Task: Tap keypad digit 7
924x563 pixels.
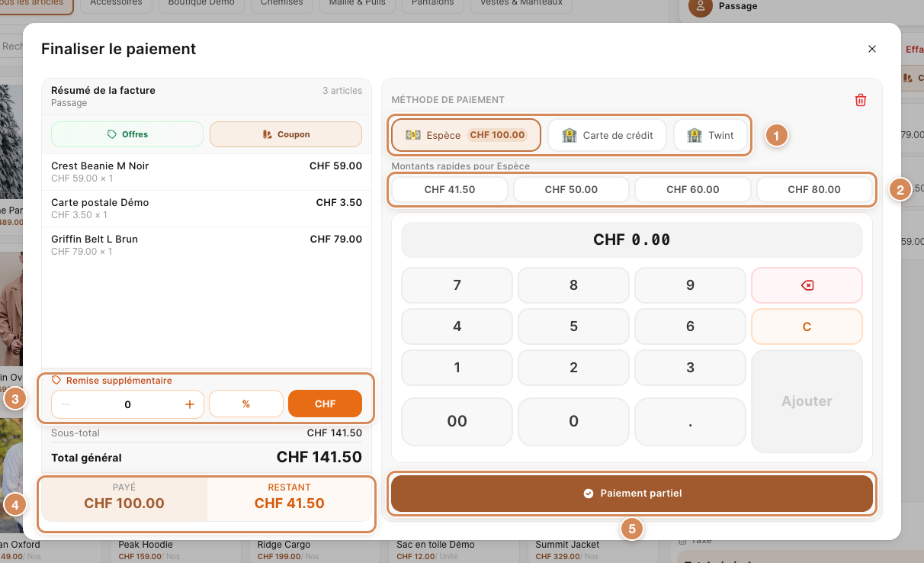Action: coord(457,285)
